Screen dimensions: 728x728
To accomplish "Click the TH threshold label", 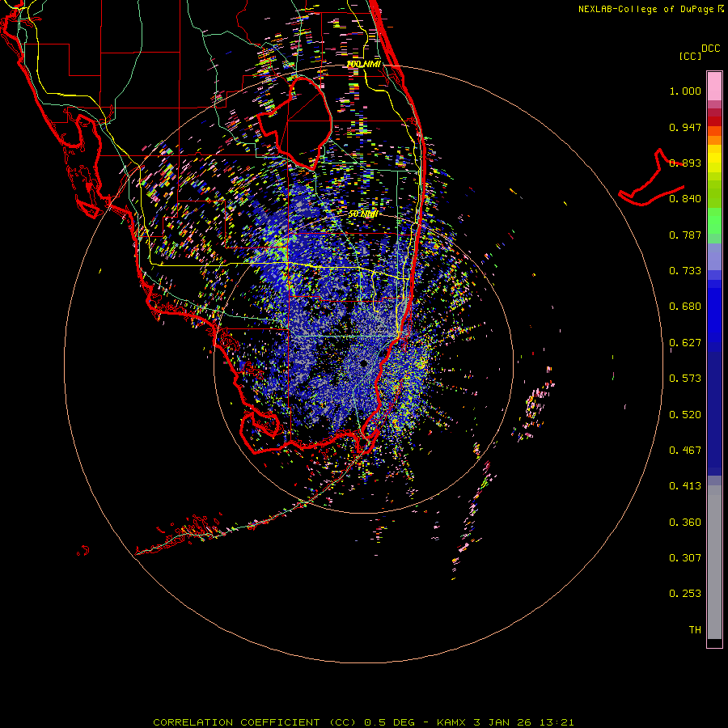I will click(695, 630).
